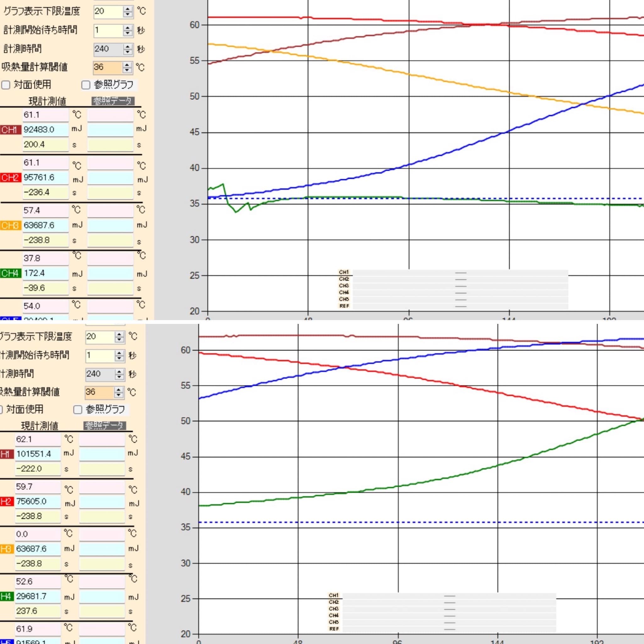The width and height of the screenshot is (644, 644).
Task: Click CH4 energy value 172.4
Action: 46,273
